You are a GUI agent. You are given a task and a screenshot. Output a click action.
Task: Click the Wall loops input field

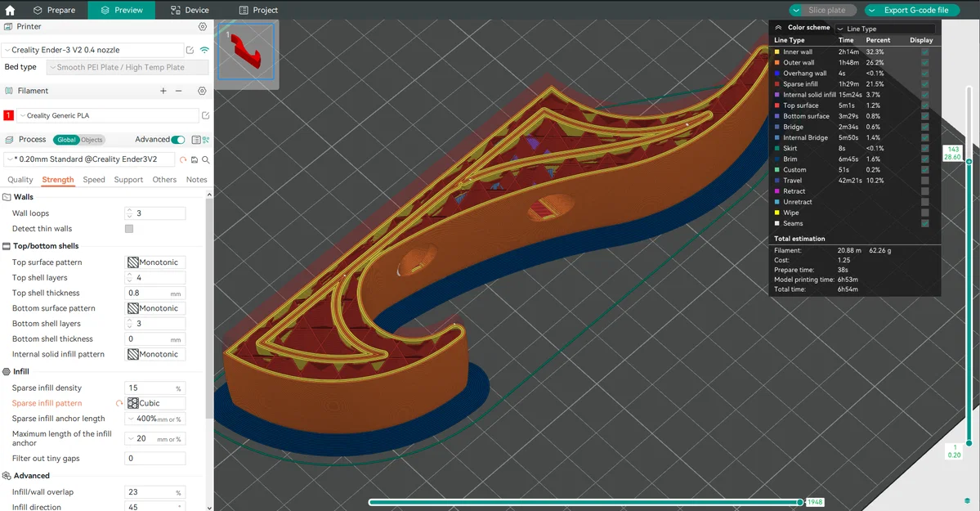pyautogui.click(x=155, y=214)
